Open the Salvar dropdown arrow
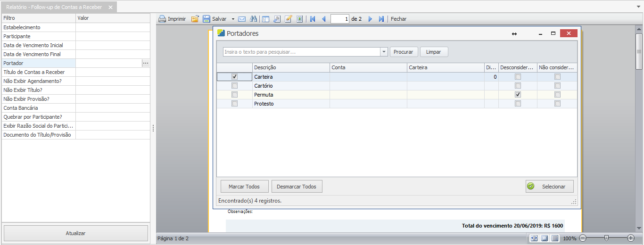 point(233,19)
